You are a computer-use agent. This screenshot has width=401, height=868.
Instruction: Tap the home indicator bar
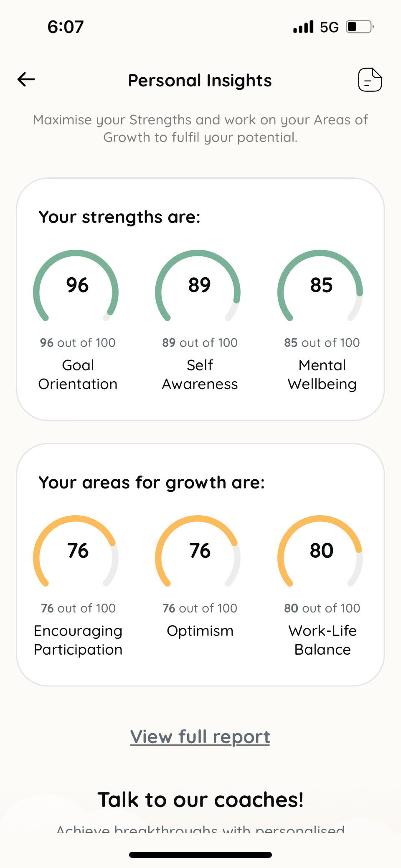click(x=200, y=855)
